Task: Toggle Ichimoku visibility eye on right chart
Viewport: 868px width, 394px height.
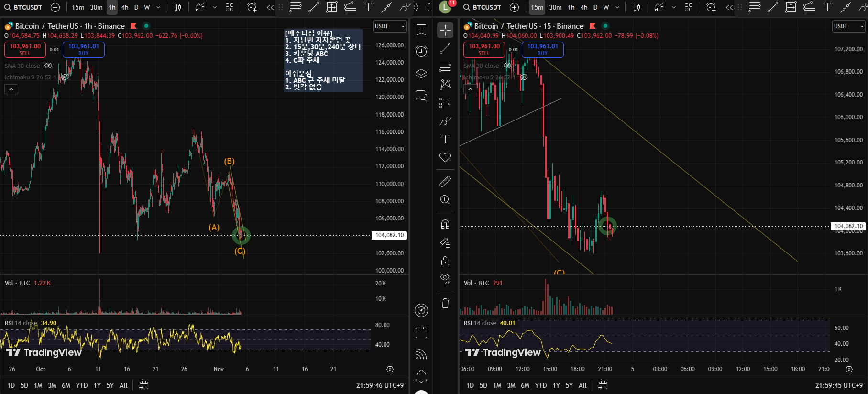Action: point(524,77)
